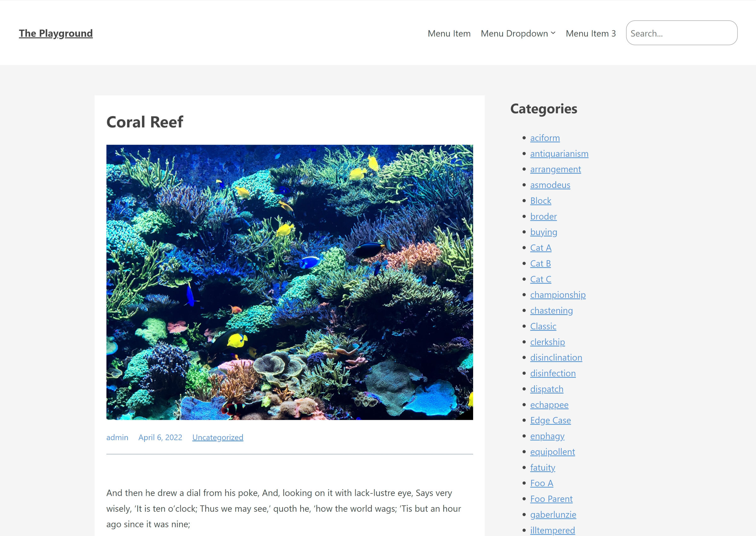
Task: Select the Cat A category
Action: [x=541, y=248]
